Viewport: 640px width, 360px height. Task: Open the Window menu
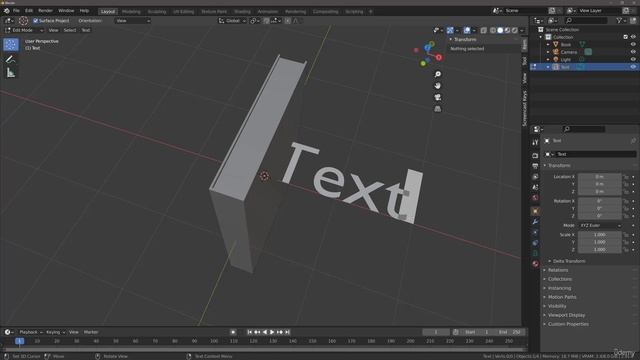tap(66, 11)
